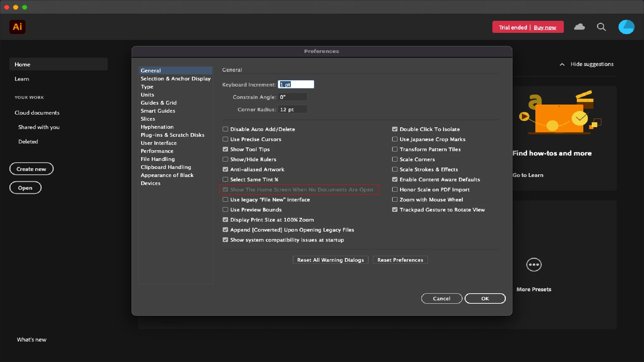Click Reset Preferences button
644x362 pixels.
[x=400, y=260]
